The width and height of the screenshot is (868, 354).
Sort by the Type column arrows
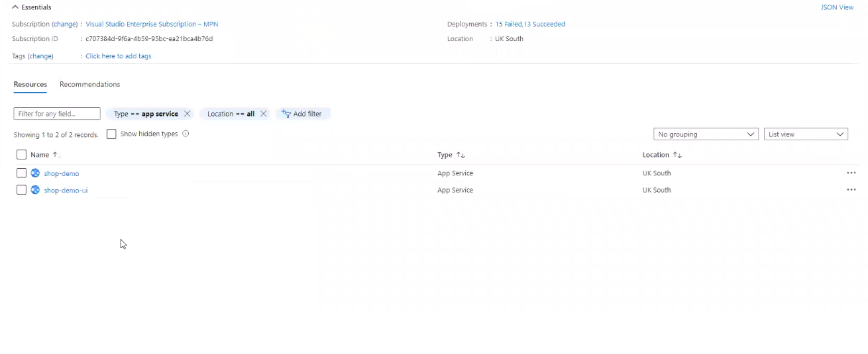tap(461, 155)
